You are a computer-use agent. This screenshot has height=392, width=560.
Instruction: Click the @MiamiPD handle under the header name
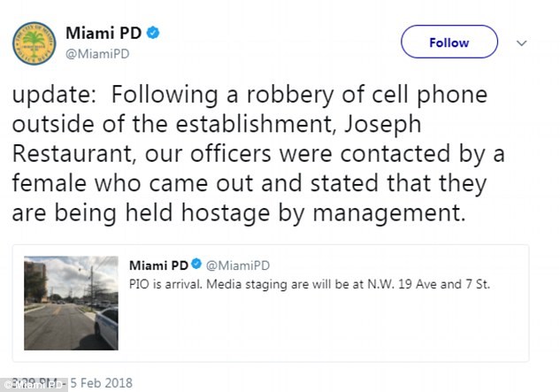click(x=99, y=55)
